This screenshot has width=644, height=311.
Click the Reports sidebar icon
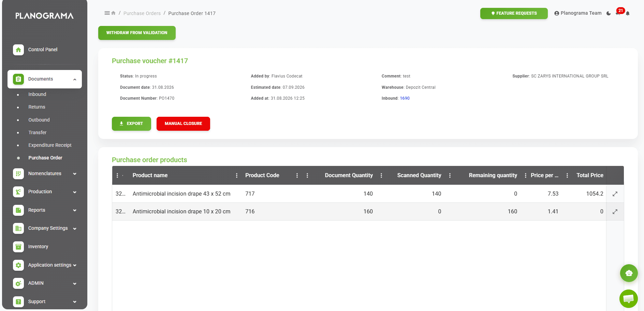coord(18,210)
